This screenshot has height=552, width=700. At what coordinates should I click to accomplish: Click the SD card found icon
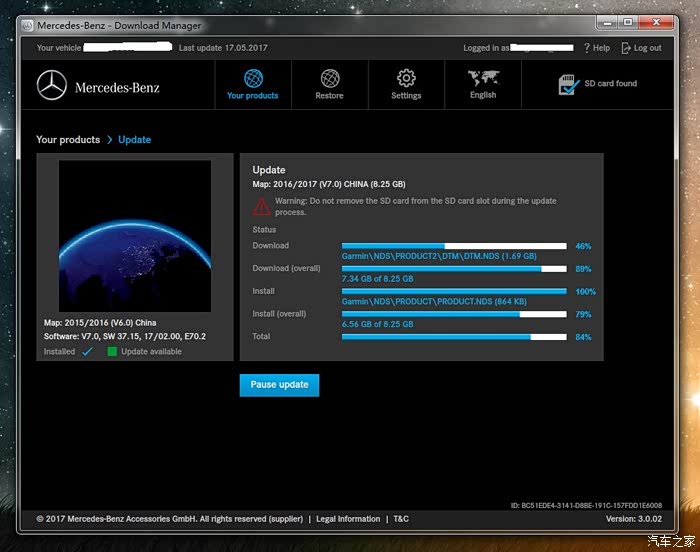(568, 85)
